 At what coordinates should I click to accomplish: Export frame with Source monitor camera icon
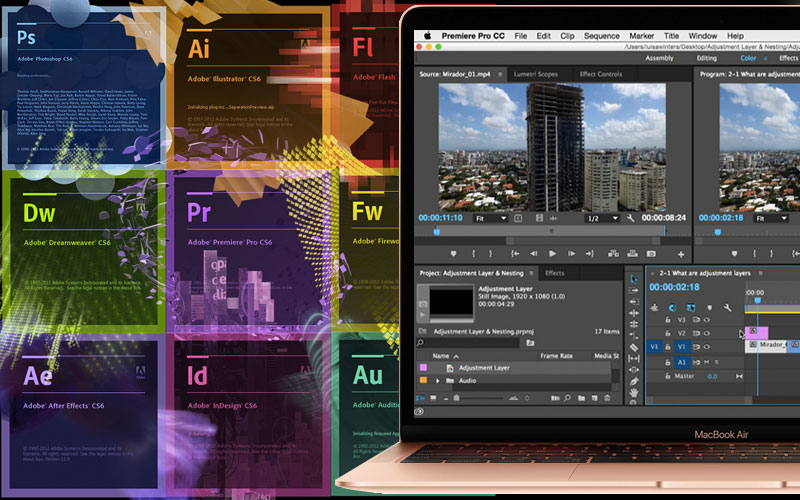(651, 254)
